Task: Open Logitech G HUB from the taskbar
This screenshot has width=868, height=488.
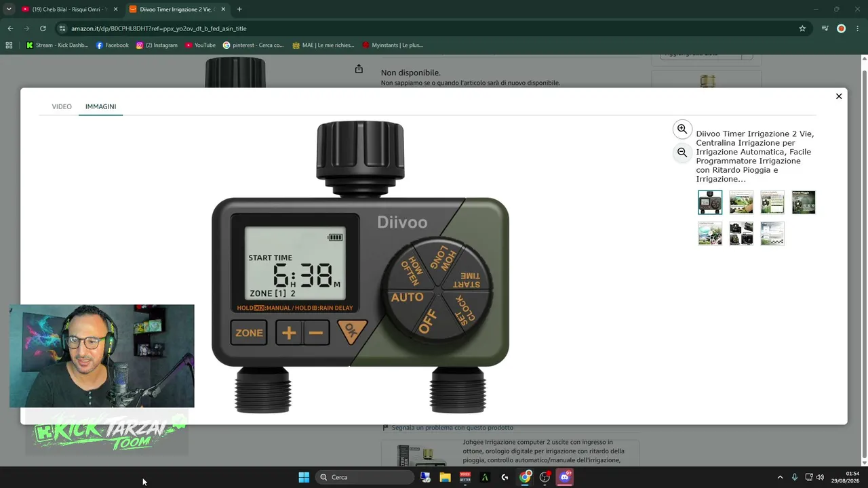Action: 505,477
